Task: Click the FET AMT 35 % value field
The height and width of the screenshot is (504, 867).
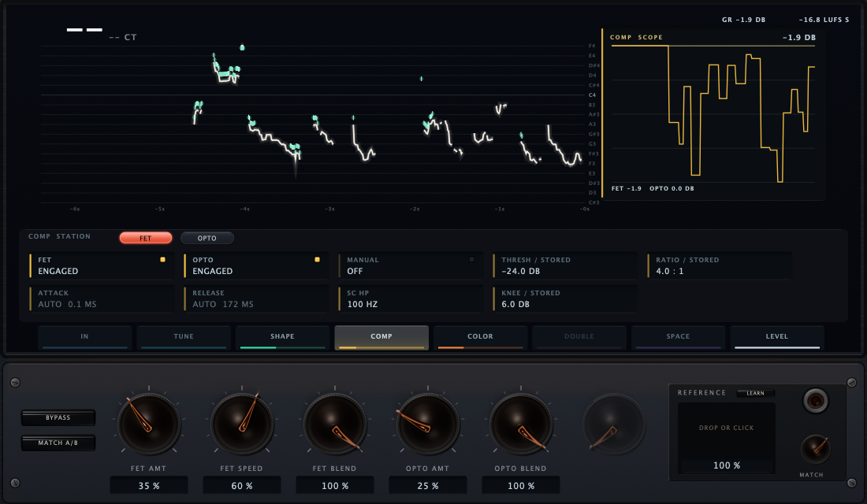Action: (149, 485)
